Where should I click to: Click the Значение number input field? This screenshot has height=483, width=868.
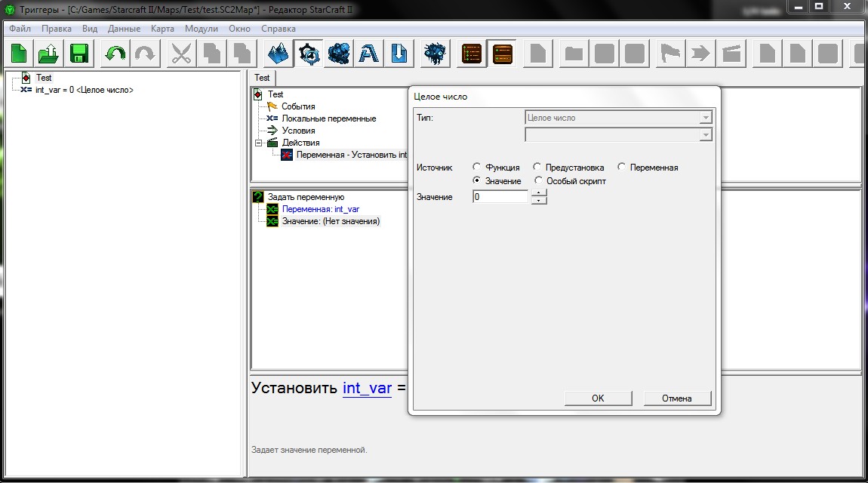tap(501, 196)
